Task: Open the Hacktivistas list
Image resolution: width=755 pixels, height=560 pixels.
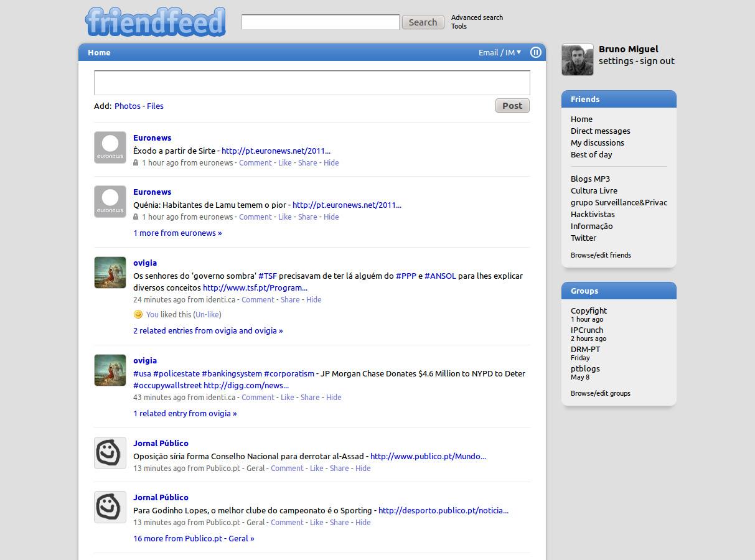Action: tap(593, 214)
